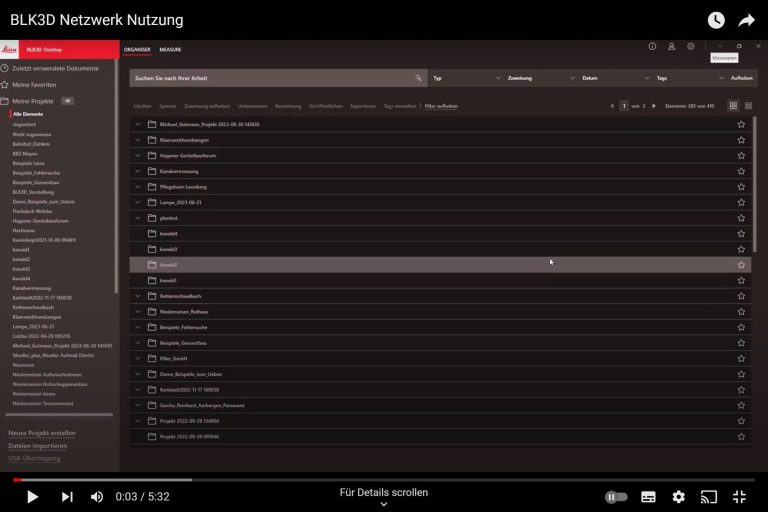The width and height of the screenshot is (768, 512).
Task: Select Alle Elemente in the sidebar
Action: [28, 114]
